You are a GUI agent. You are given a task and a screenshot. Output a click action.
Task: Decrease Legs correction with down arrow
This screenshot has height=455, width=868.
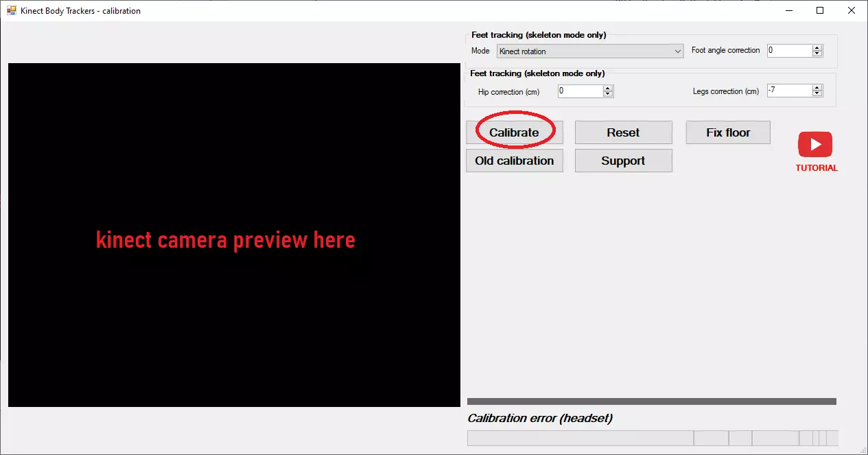click(817, 94)
